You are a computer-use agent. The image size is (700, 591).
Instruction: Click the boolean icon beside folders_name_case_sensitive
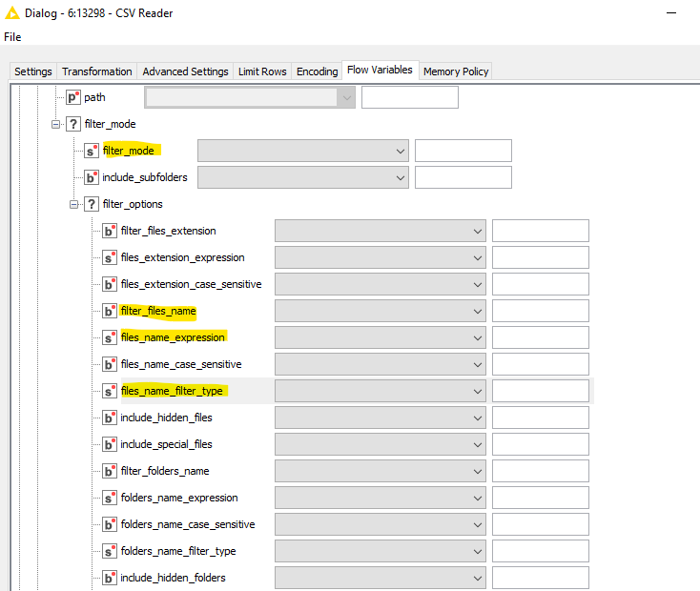pyautogui.click(x=110, y=524)
